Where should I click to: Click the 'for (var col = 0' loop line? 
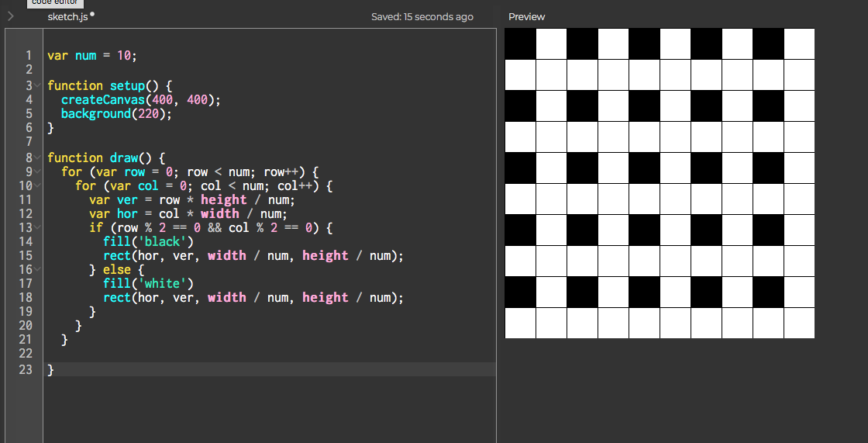(x=205, y=185)
